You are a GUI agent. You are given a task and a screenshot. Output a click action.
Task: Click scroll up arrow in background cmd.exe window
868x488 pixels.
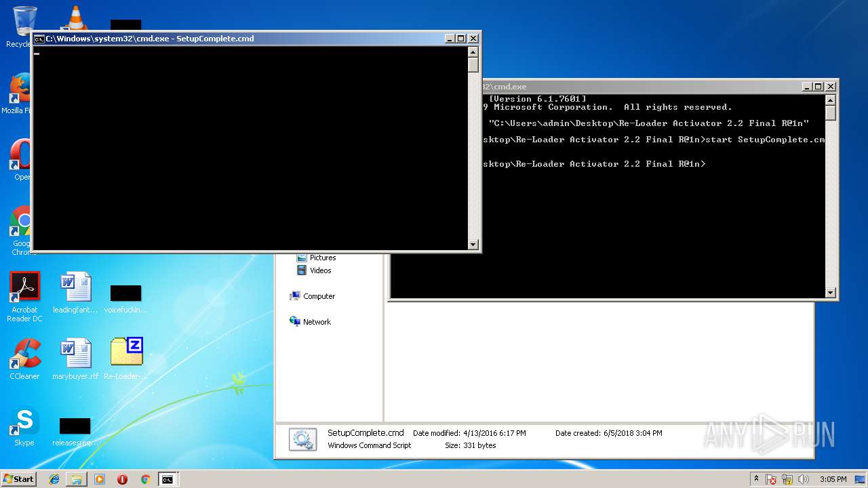[831, 100]
